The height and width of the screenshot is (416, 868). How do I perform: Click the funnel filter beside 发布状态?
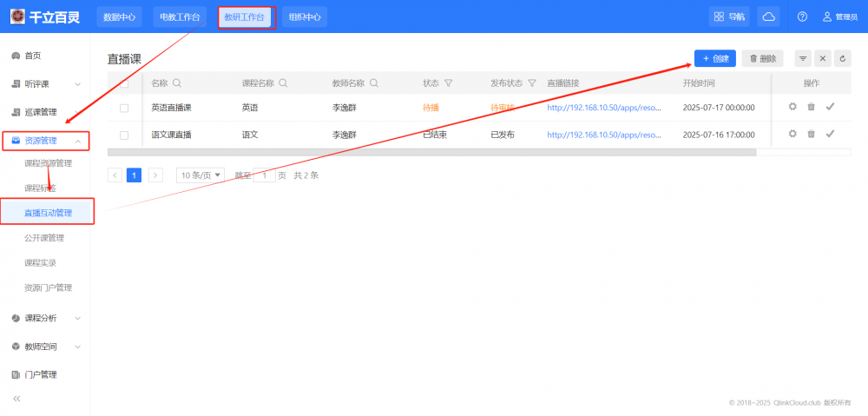point(532,83)
